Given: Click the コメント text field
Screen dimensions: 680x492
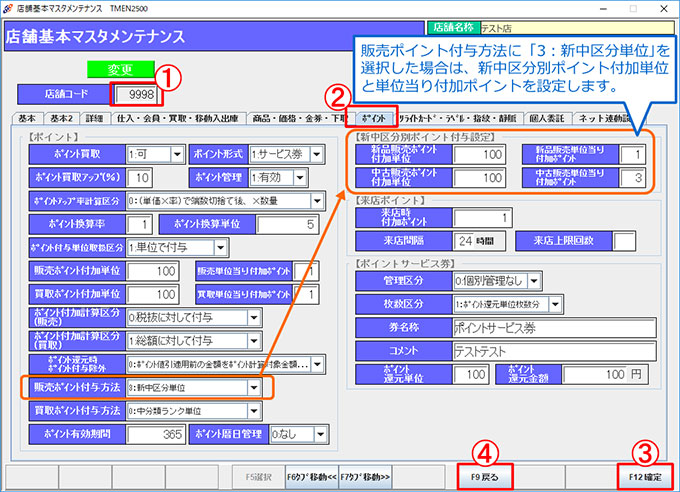Looking at the screenshot, I should coord(554,351).
